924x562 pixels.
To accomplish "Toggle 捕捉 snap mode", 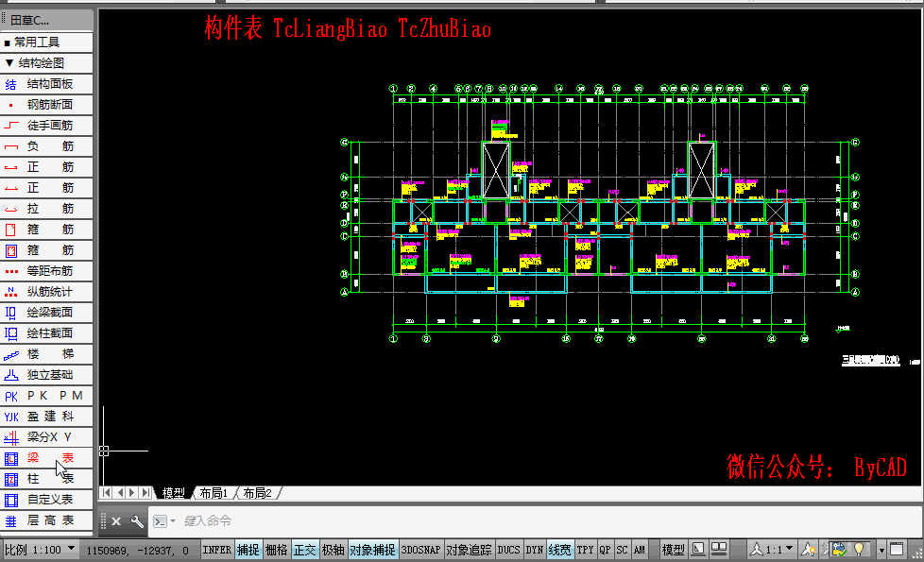I will point(248,550).
